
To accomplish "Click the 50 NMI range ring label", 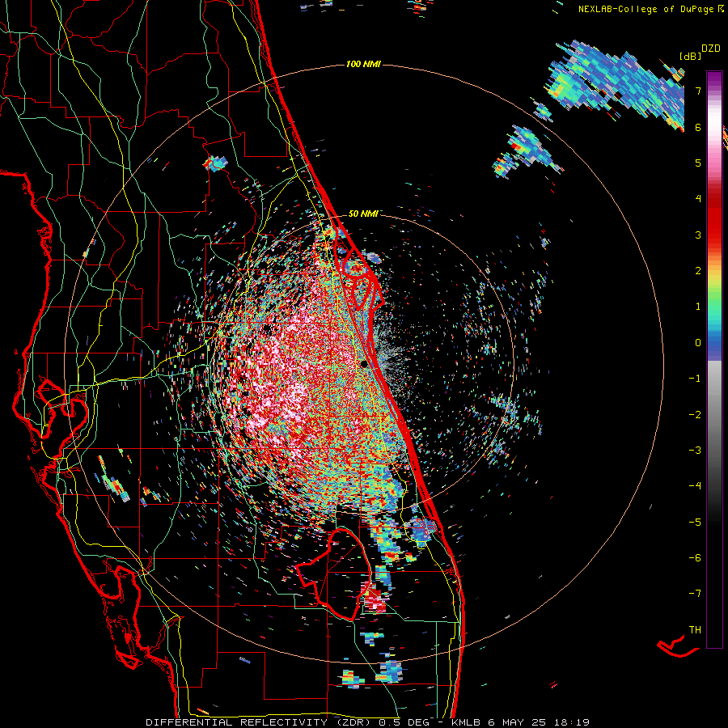I will point(363,214).
